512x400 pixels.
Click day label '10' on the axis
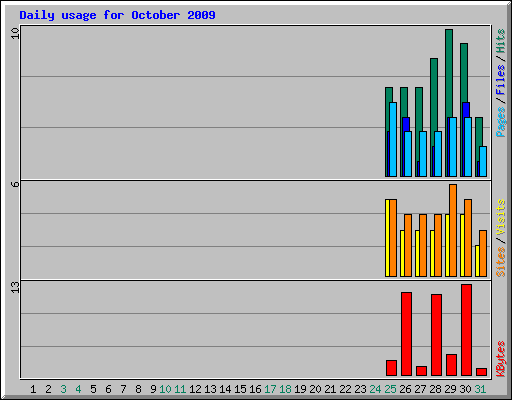tap(165, 389)
